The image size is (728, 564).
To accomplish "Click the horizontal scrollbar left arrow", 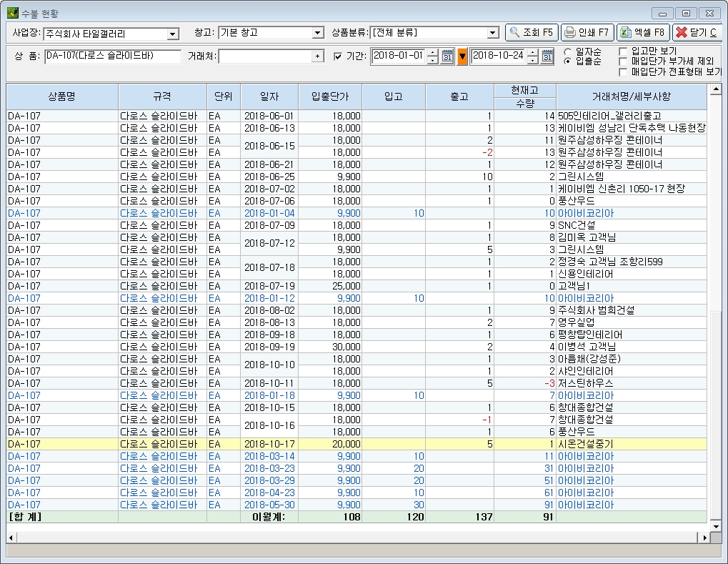I will coord(11,538).
